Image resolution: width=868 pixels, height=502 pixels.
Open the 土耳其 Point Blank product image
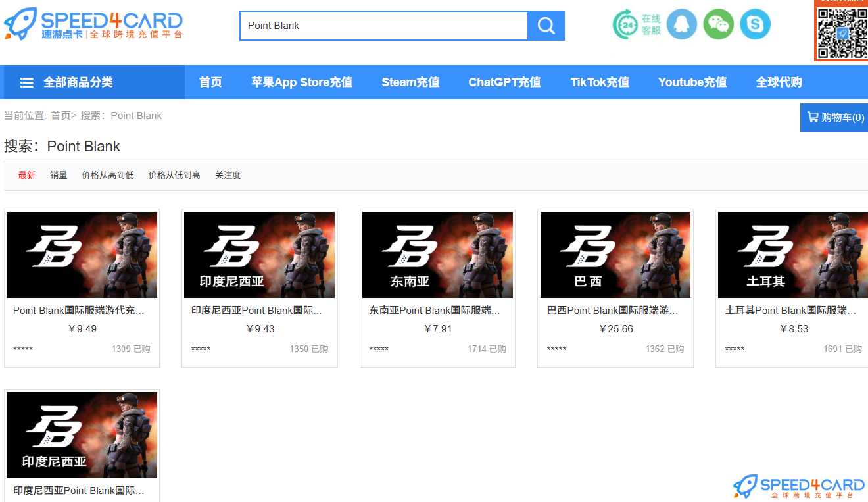tap(793, 255)
